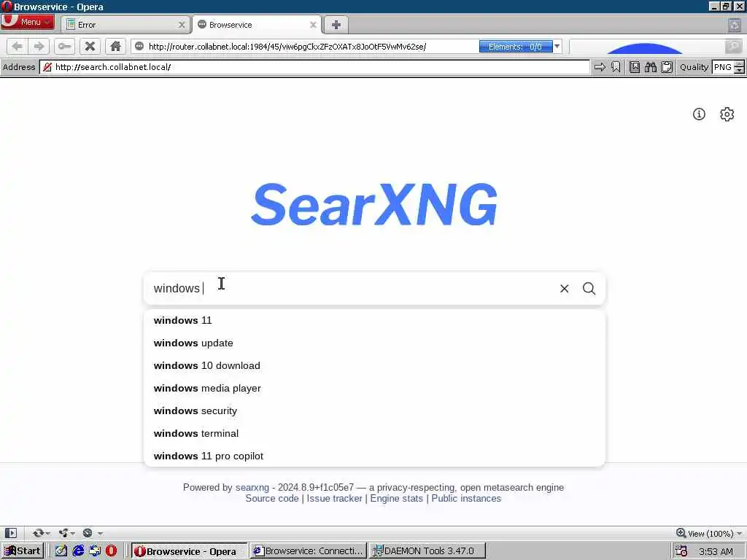
Task: Open the Opera Link sync icon menu
Action: pos(41,533)
